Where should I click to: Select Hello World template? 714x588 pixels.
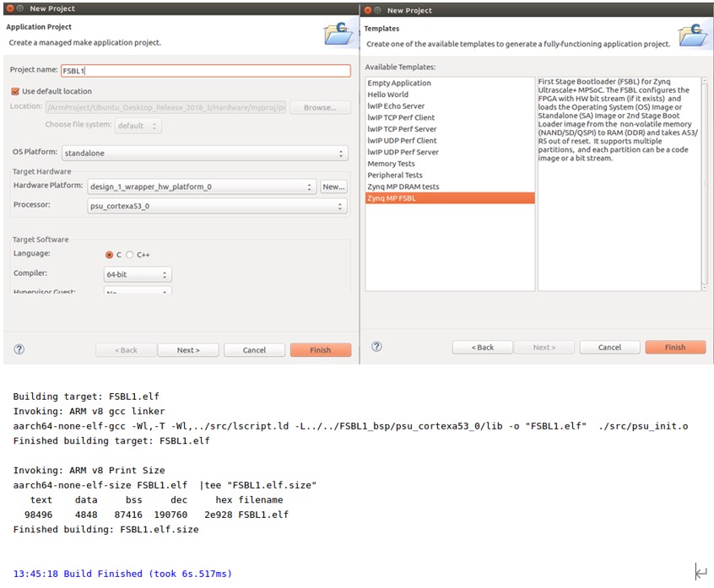tap(450, 94)
